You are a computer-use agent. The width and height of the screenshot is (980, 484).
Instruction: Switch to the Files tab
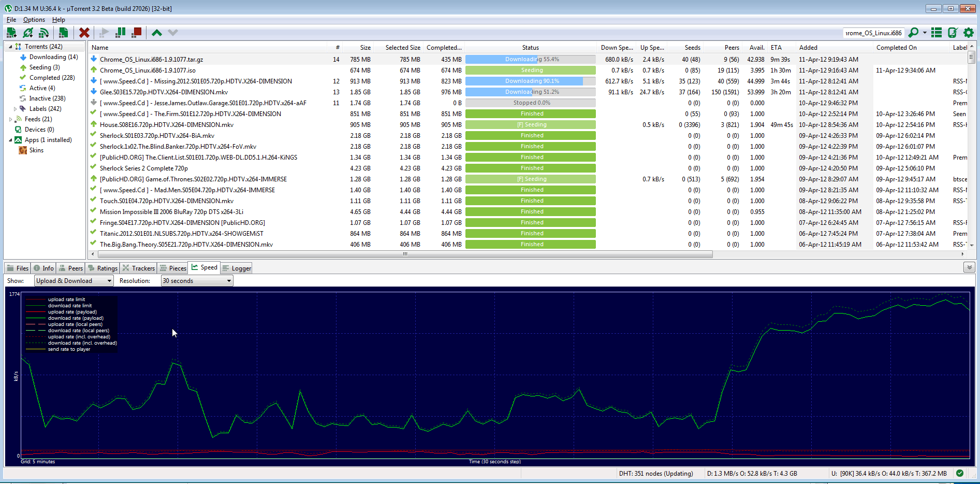[x=18, y=268]
